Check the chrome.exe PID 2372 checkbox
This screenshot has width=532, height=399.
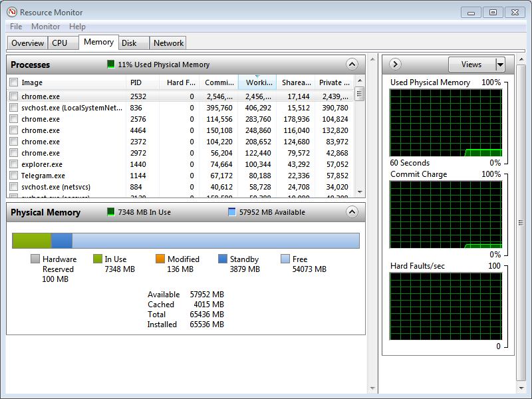pyautogui.click(x=13, y=142)
